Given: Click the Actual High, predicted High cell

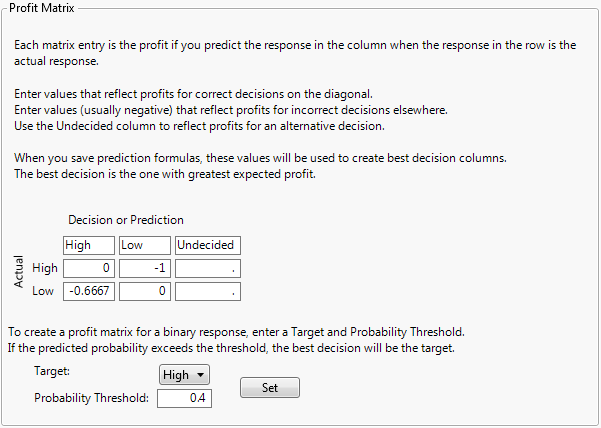Looking at the screenshot, I should coord(88,268).
